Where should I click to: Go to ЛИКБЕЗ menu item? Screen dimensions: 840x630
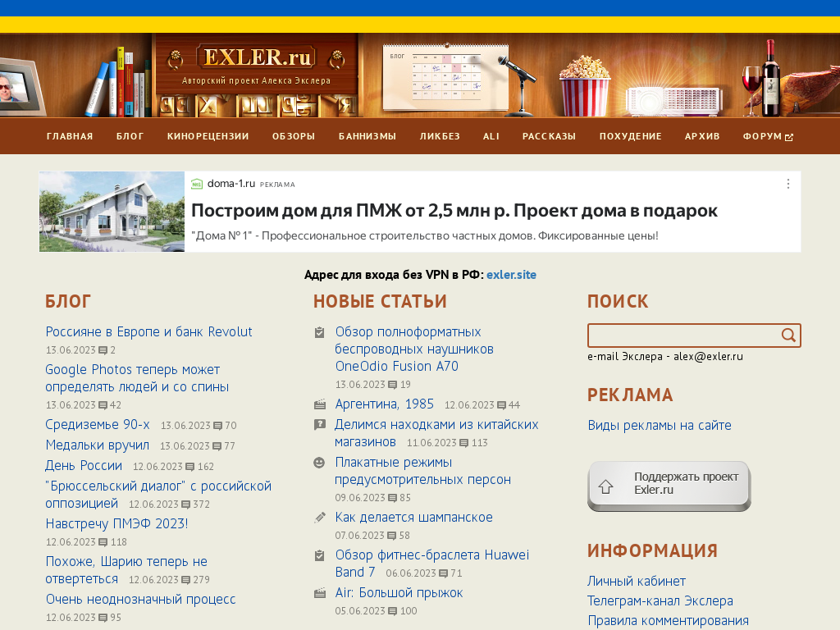click(440, 136)
